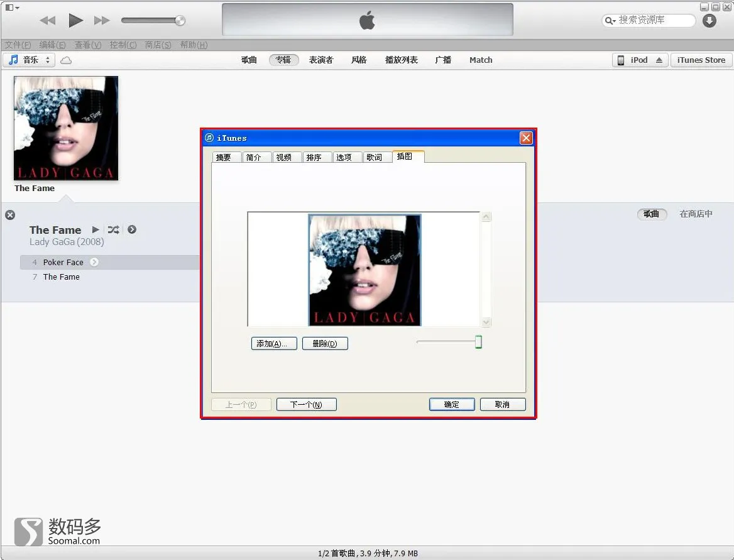
Task: Eject the iPod with the eject icon
Action: pyautogui.click(x=659, y=60)
